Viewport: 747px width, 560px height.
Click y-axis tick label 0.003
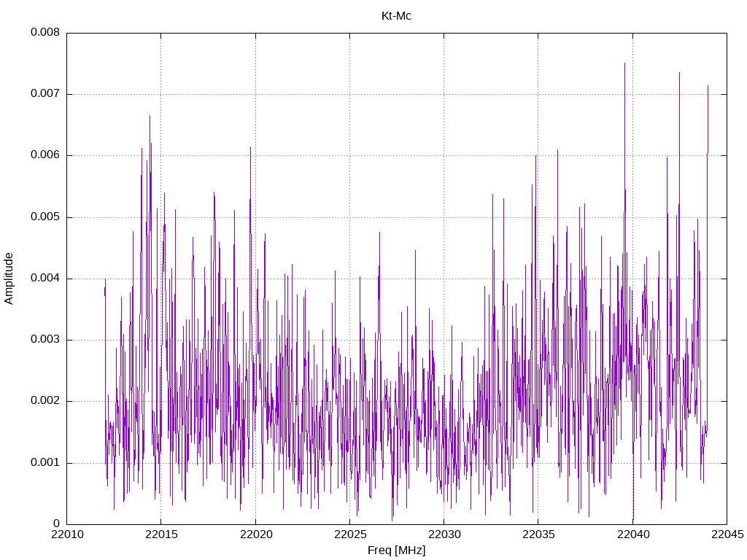click(x=45, y=340)
